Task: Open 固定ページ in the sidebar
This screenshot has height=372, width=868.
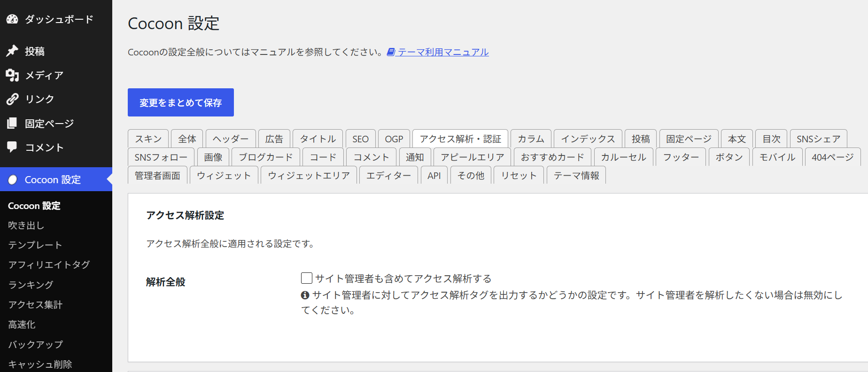Action: [56, 124]
